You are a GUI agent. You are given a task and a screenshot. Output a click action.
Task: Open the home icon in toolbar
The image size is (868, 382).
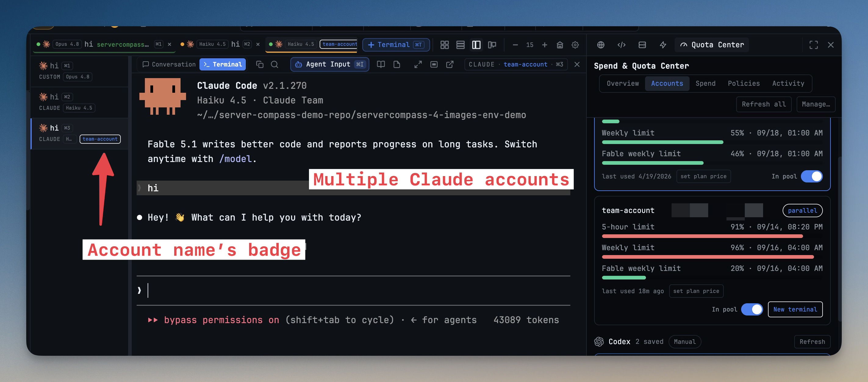pos(560,45)
